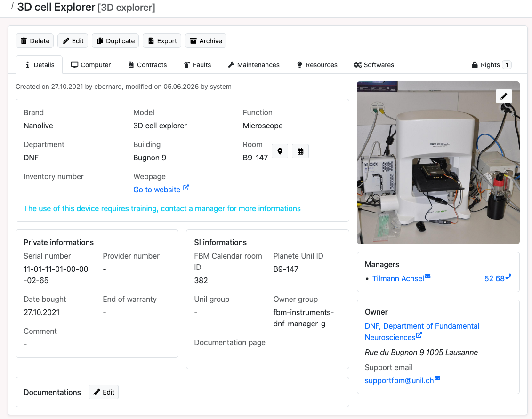Edit the Documentations section
This screenshot has height=419, width=532.
(104, 392)
